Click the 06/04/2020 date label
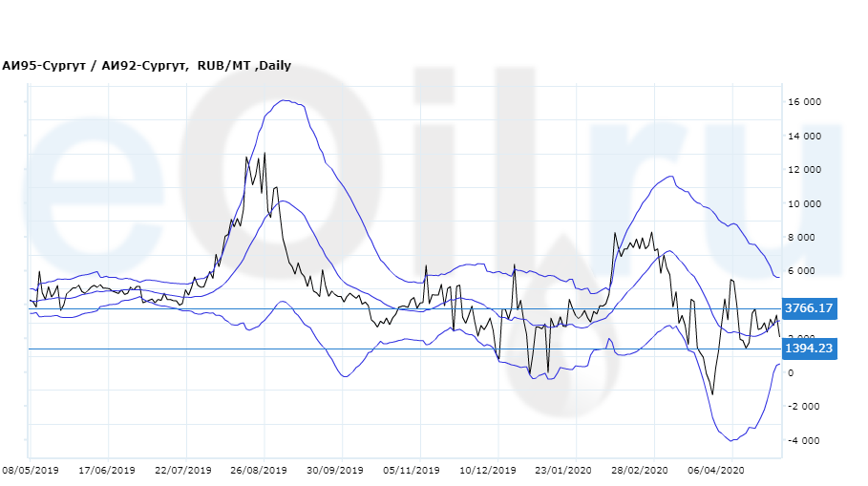The width and height of the screenshot is (868, 486). (716, 471)
